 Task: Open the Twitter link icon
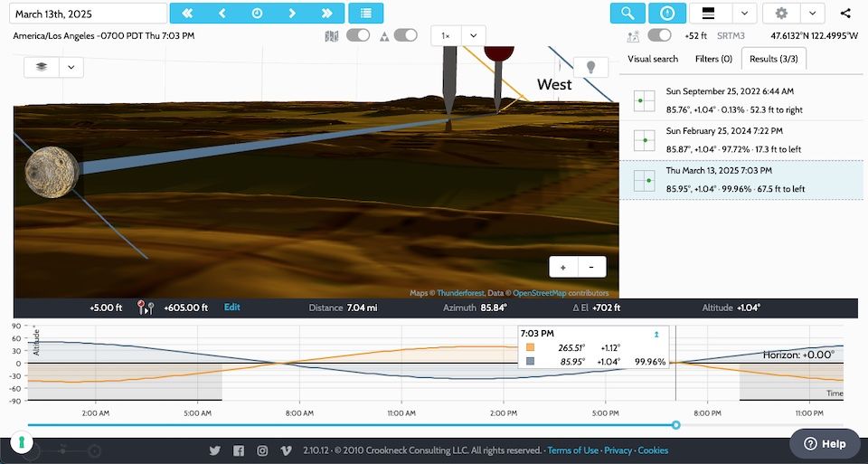coord(215,450)
